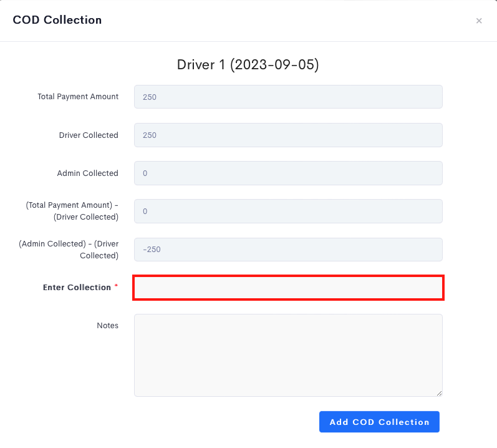The height and width of the screenshot is (448, 497).
Task: Click the Add COD Collection button
Action: point(379,422)
